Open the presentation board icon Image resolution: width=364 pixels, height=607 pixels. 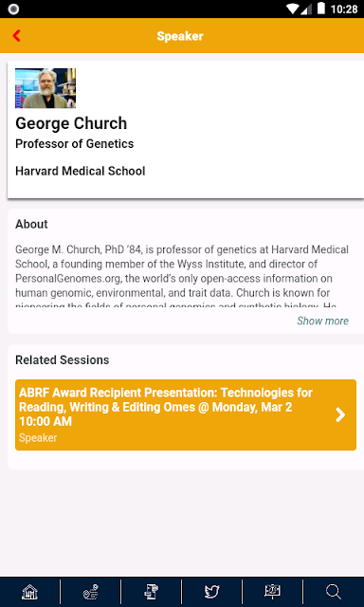click(272, 592)
